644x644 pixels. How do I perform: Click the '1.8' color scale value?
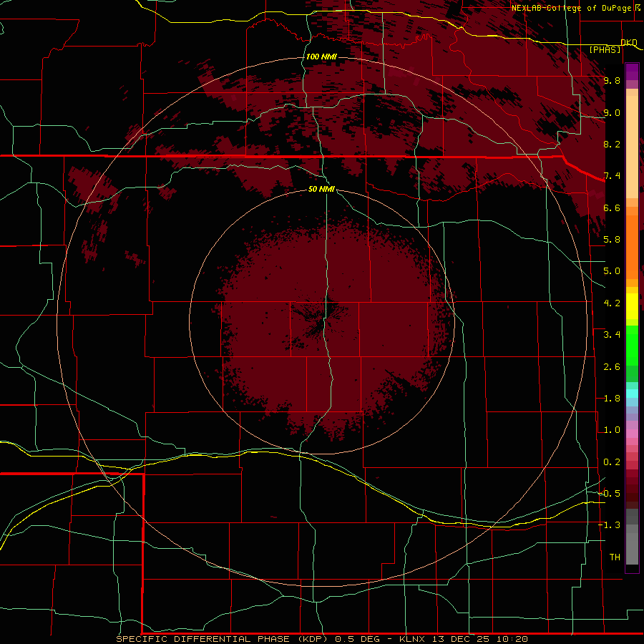(x=612, y=399)
